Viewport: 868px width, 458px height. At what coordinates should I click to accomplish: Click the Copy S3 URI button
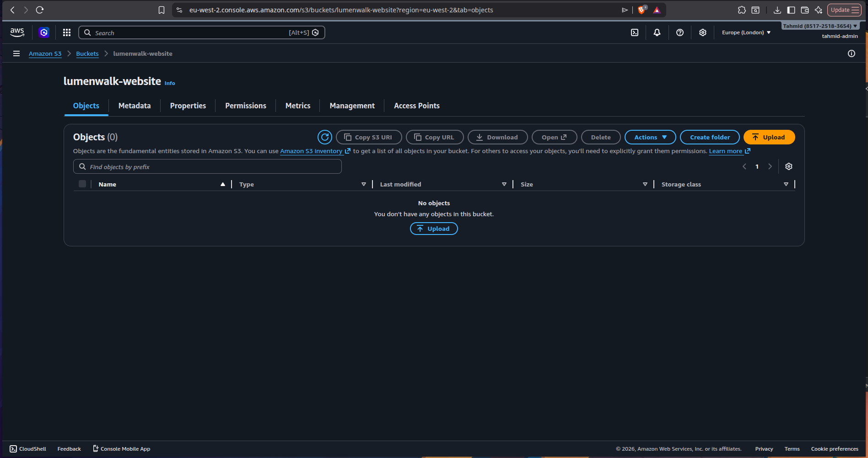(369, 137)
